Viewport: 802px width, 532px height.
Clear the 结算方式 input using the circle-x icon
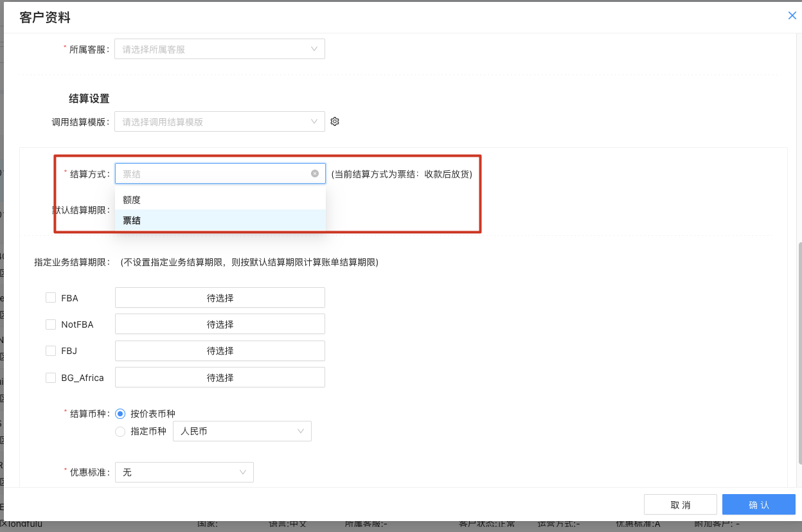coord(314,173)
